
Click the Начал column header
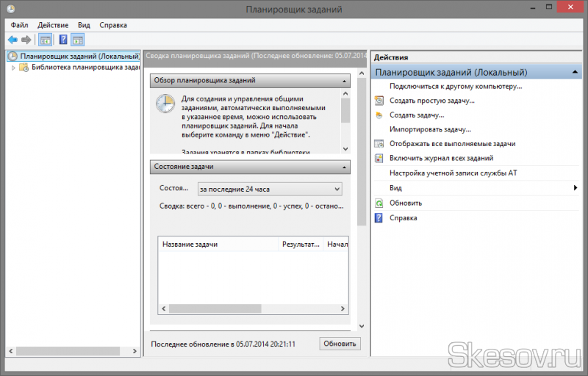[337, 244]
